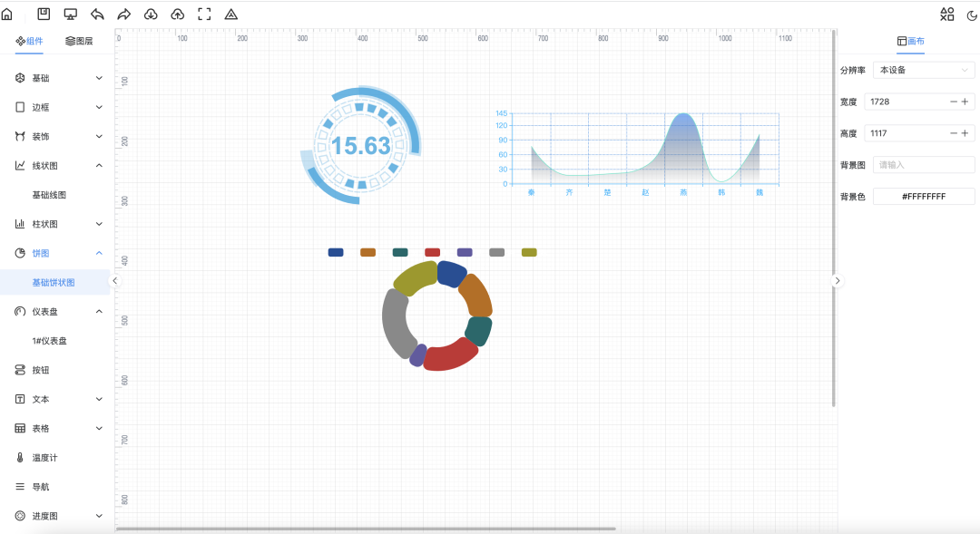The width and height of the screenshot is (980, 534).
Task: Open the 背景色 #FFFFFFFF color picker
Action: pos(924,196)
